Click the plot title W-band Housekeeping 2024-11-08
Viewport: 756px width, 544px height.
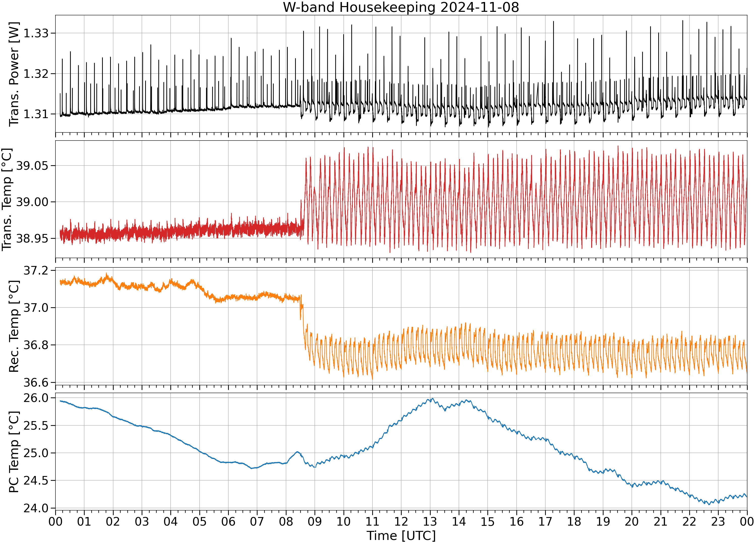(x=401, y=7)
